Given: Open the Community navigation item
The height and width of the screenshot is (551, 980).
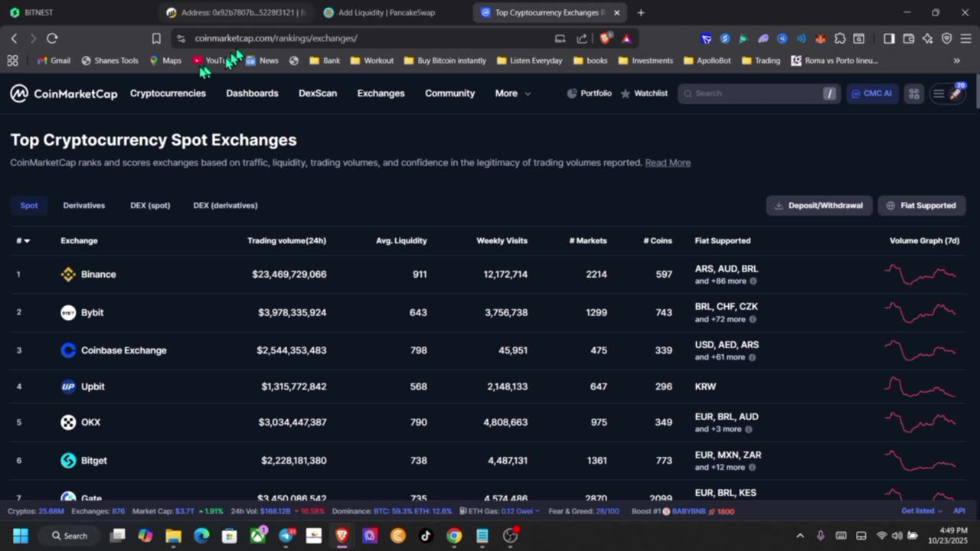Looking at the screenshot, I should coord(450,93).
